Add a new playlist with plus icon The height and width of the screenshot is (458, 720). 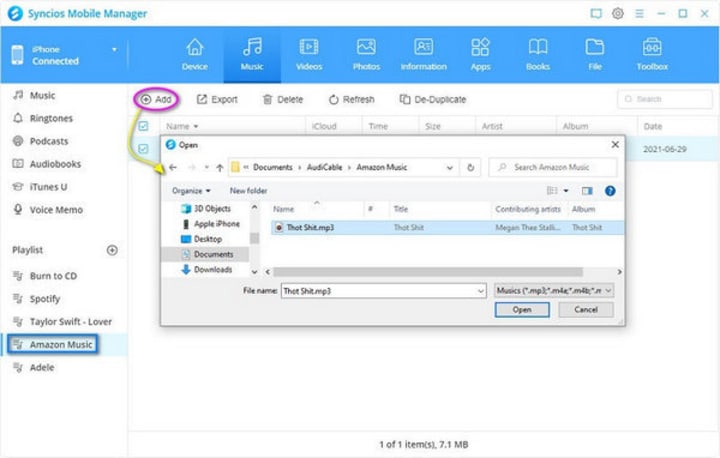click(x=112, y=250)
